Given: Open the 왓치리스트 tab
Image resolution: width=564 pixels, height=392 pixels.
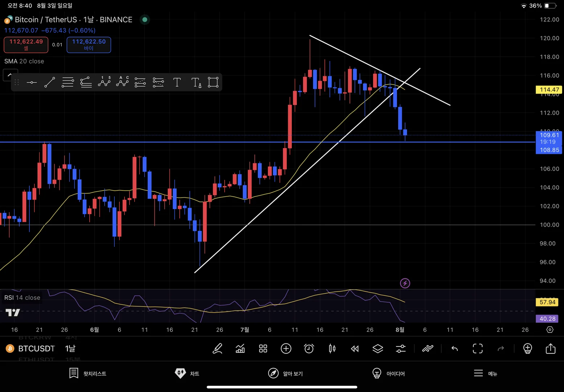Looking at the screenshot, I should [x=88, y=373].
